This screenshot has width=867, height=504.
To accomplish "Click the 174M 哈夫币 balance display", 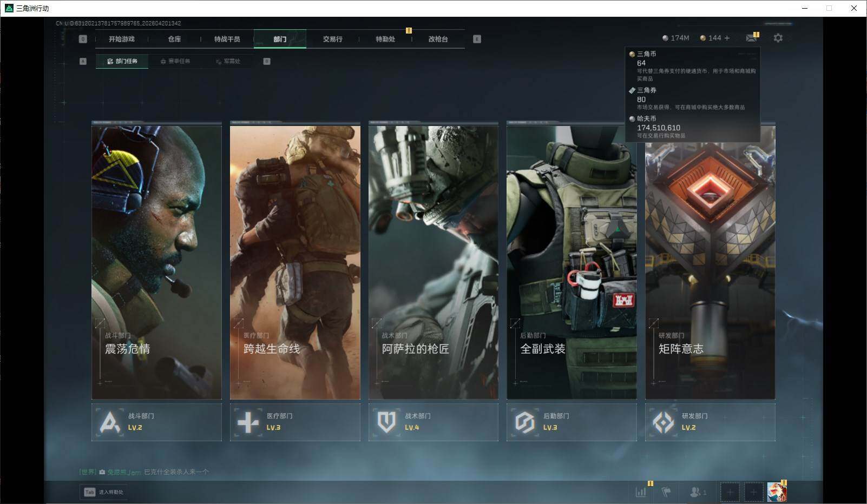I will [x=675, y=38].
